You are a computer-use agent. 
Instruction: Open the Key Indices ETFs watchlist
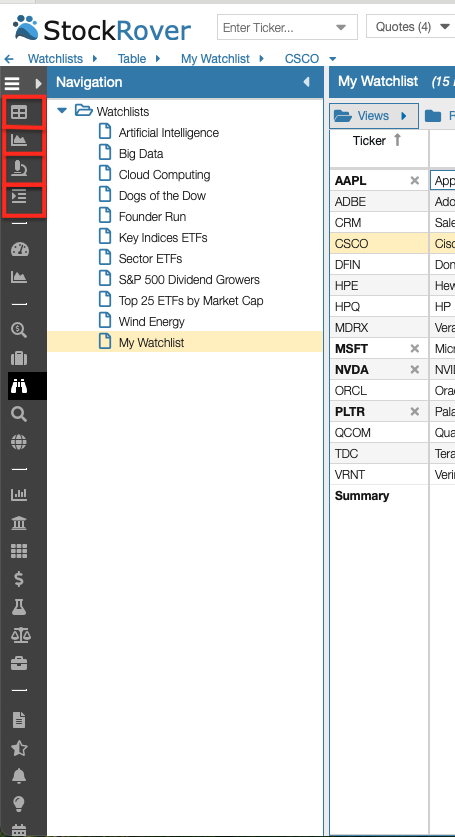(x=163, y=238)
